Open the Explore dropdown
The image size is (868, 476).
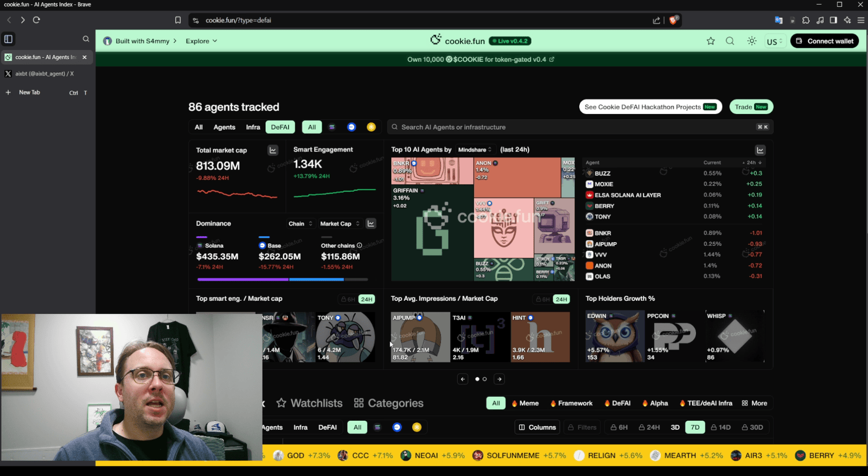point(201,41)
